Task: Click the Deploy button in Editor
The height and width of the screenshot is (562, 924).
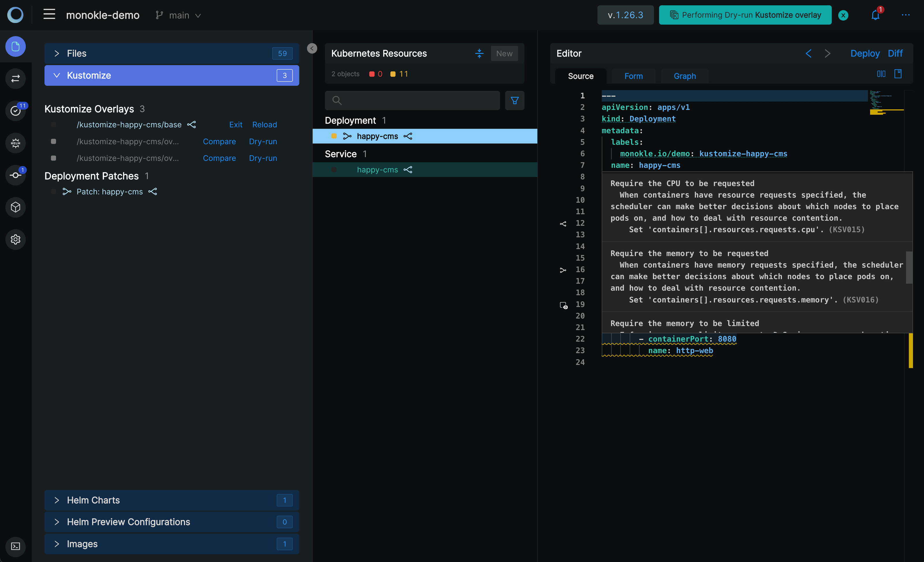Action: click(865, 53)
